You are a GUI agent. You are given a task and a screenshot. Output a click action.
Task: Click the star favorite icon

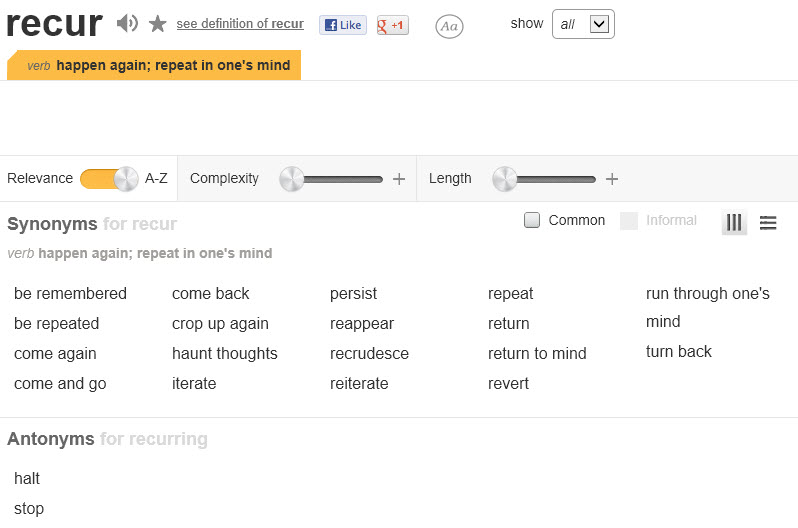pyautogui.click(x=158, y=23)
